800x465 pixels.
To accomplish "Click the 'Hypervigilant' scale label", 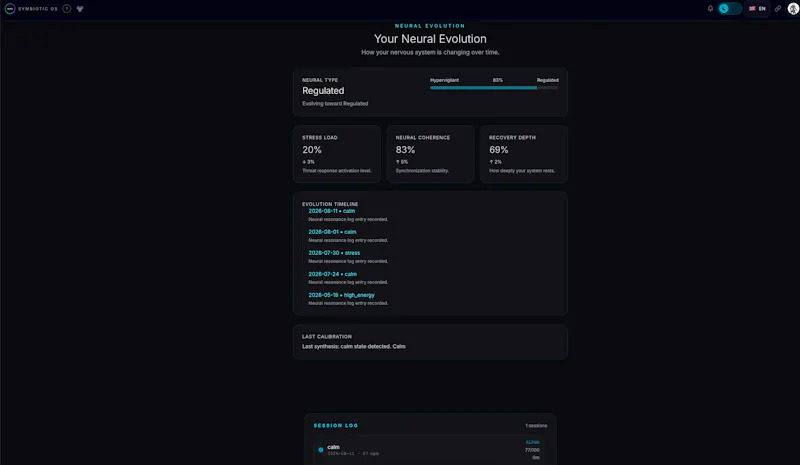I will click(444, 80).
